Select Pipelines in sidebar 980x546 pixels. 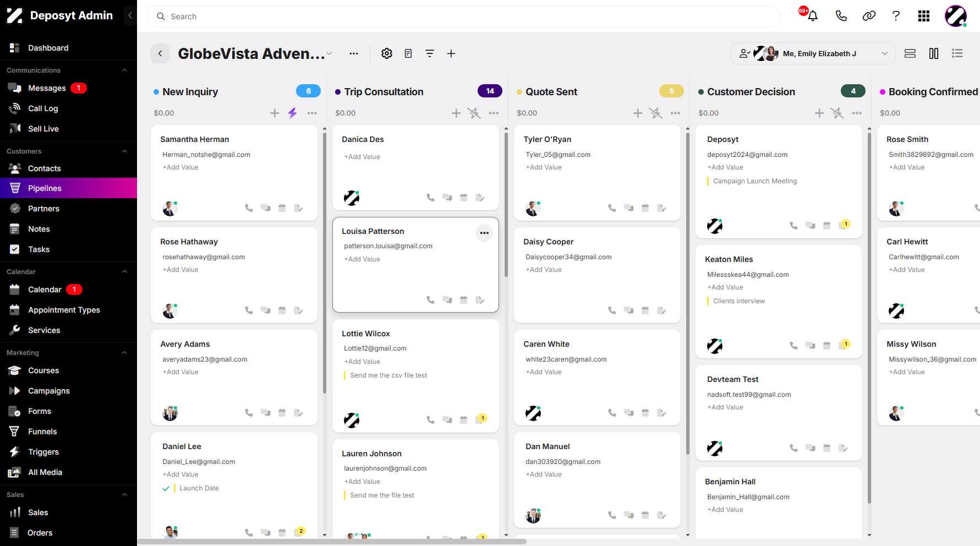(68, 188)
